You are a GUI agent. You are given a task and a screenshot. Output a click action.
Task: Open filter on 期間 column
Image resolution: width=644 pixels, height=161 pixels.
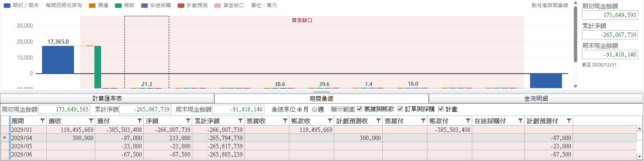pos(42,121)
